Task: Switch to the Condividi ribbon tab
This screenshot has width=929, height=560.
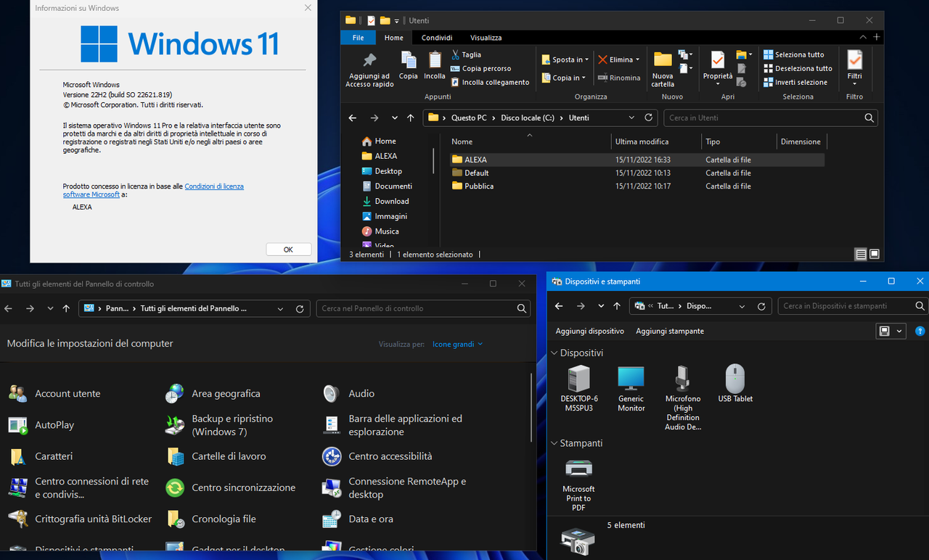Action: pos(437,38)
